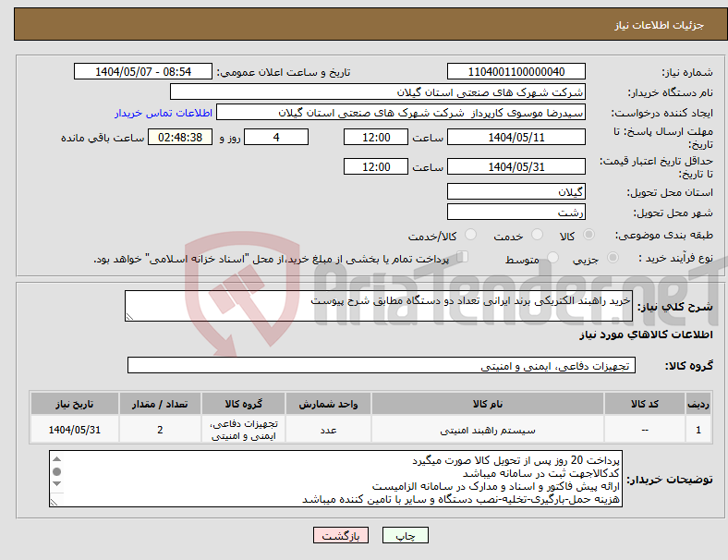Click the requester field سیدرضا موسوی کارپرداز

(401, 113)
